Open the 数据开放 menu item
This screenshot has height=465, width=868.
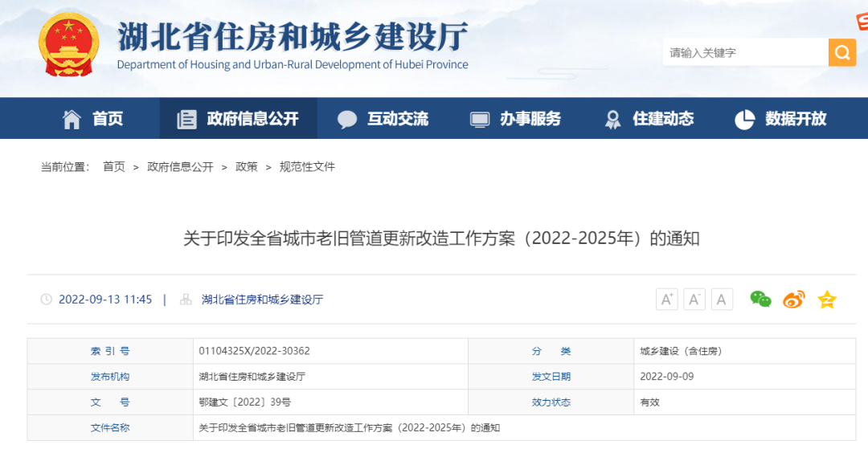(780, 119)
